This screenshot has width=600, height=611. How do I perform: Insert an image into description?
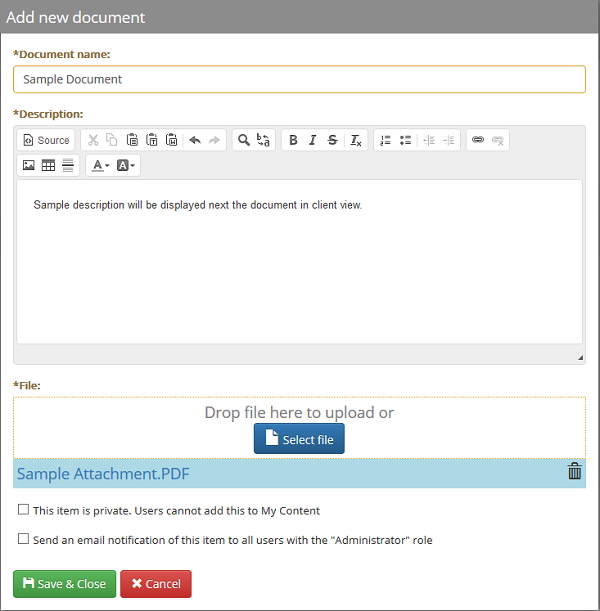(x=28, y=165)
